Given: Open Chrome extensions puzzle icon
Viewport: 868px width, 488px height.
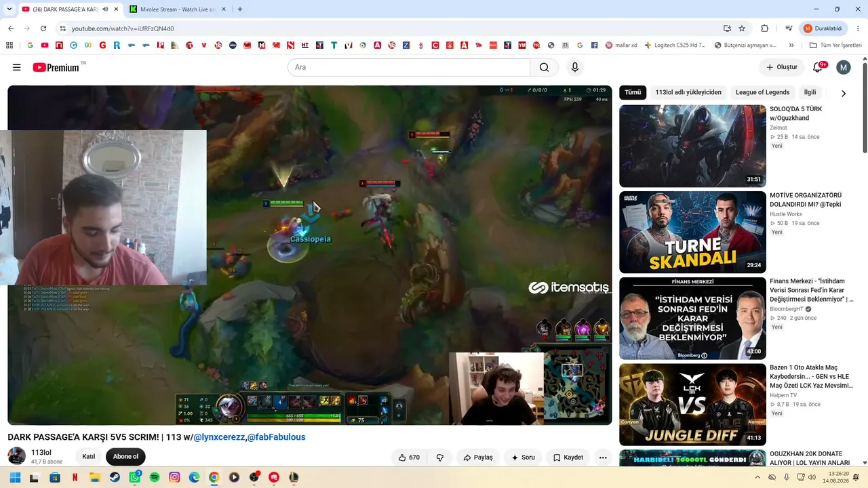Looking at the screenshot, I should [765, 28].
